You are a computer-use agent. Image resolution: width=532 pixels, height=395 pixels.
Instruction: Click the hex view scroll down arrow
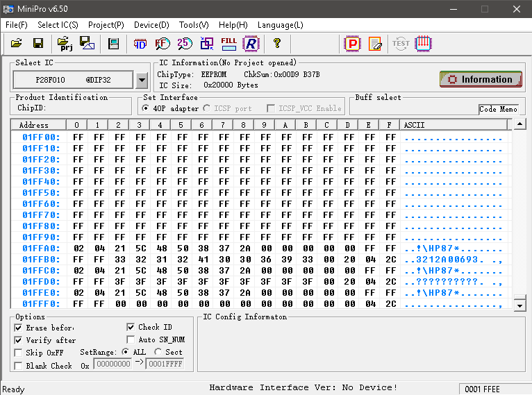[519, 306]
